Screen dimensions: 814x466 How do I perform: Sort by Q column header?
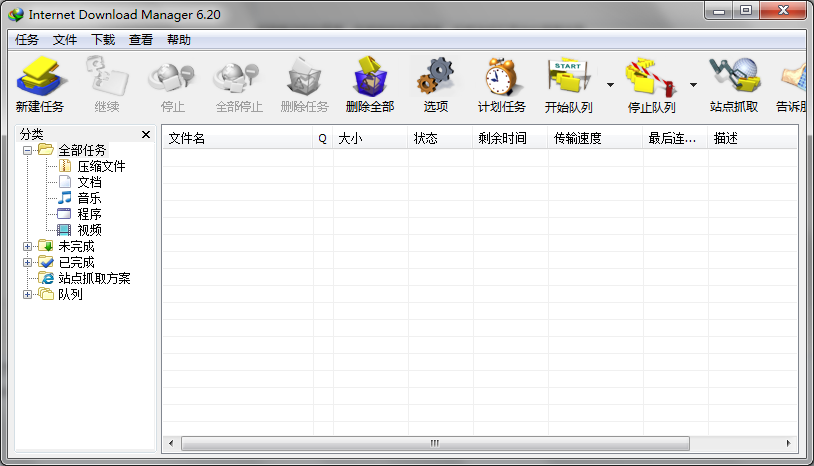tap(322, 139)
